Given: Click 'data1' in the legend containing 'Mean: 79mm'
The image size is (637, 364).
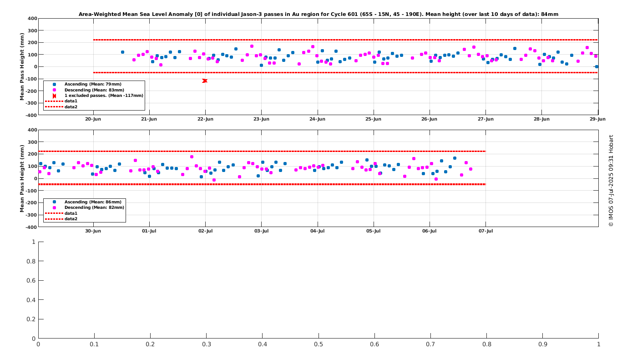Looking at the screenshot, I should 71,101.
